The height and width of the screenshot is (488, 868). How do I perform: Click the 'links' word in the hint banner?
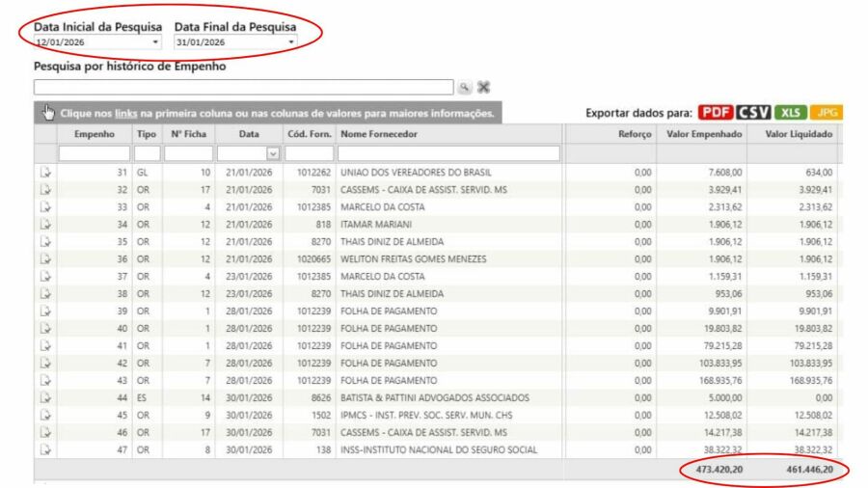(125, 114)
